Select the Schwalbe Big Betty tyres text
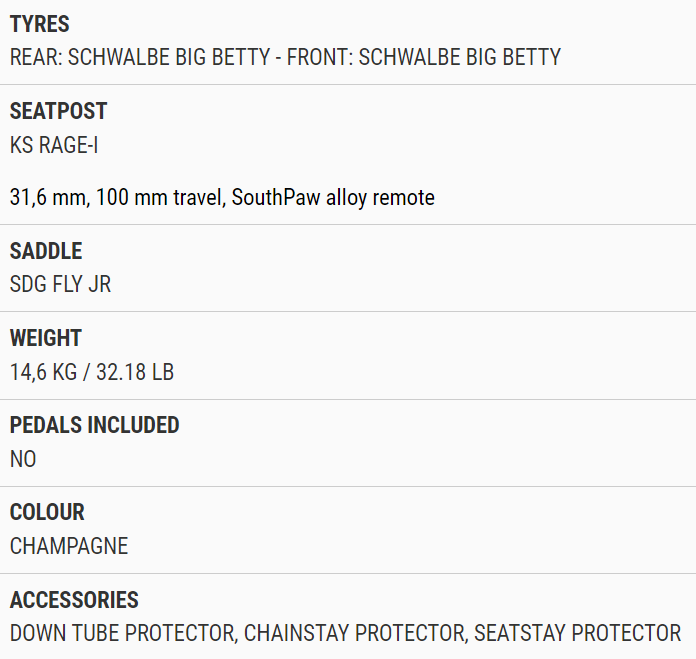Viewport: 696px width, 659px height. point(285,57)
